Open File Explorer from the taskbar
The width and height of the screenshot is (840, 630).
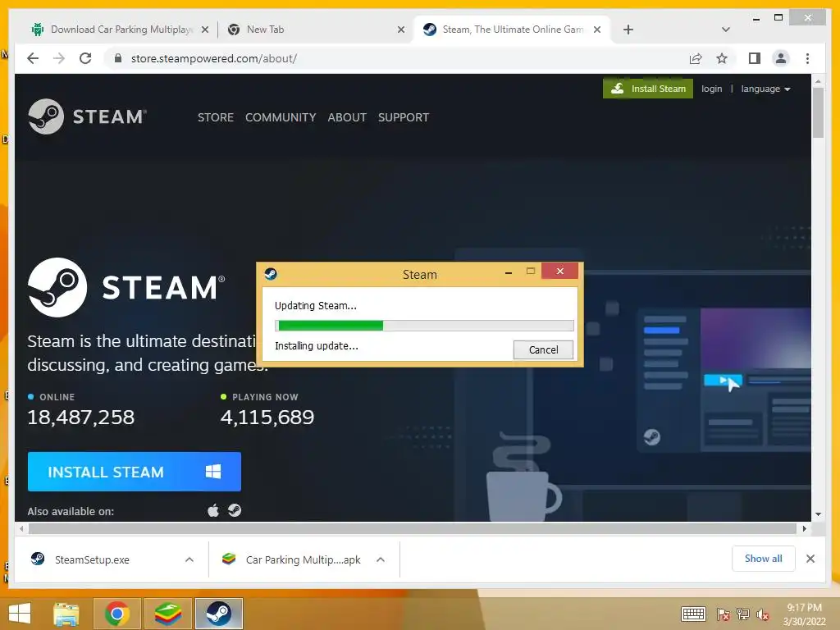click(66, 614)
